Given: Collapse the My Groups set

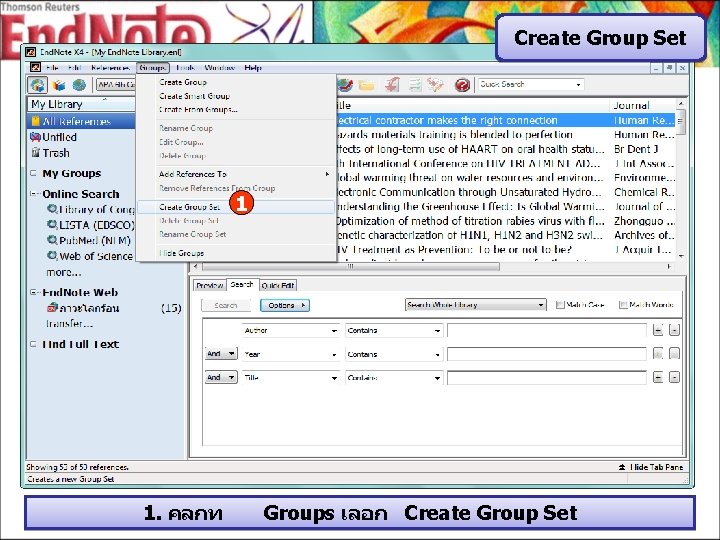Looking at the screenshot, I should click(33, 173).
